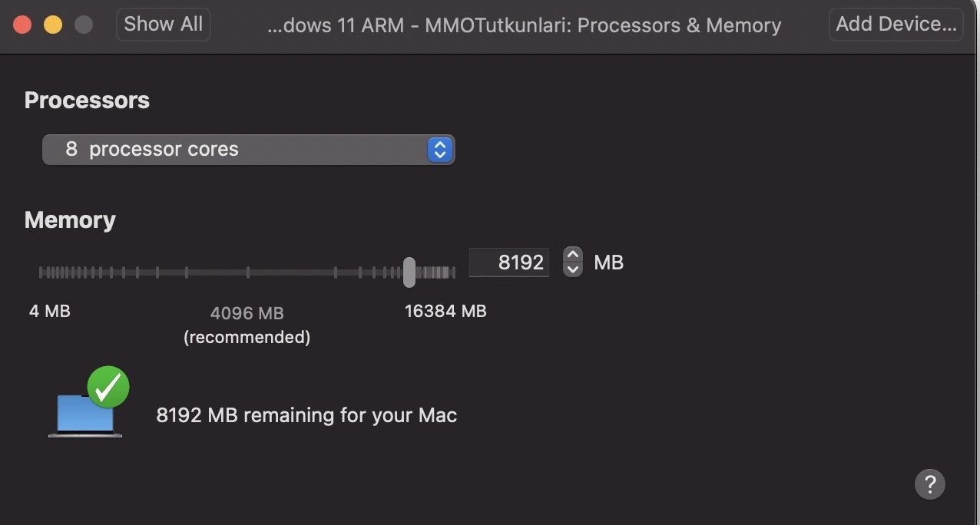Image resolution: width=980 pixels, height=525 pixels.
Task: Close the window with the red button
Action: click(x=22, y=25)
